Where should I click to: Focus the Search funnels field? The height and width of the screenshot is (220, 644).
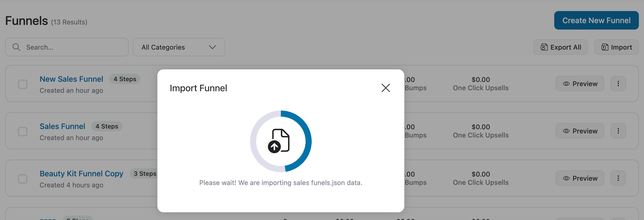pos(67,47)
